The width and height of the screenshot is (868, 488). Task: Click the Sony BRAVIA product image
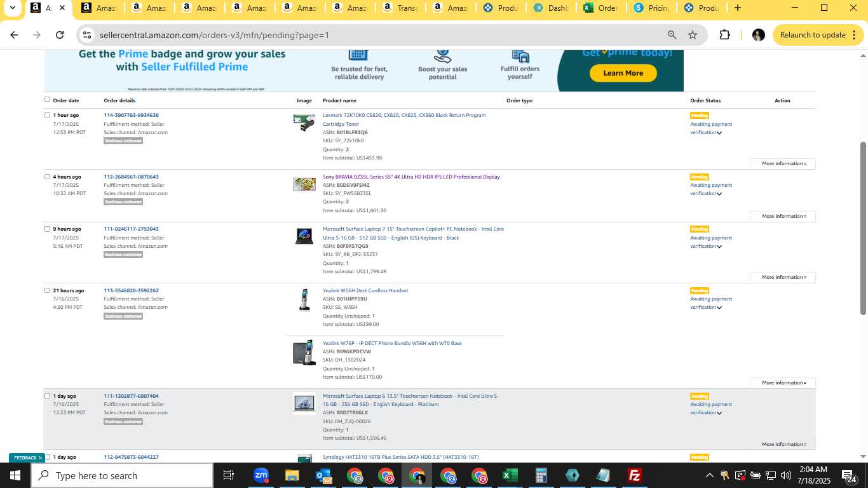tap(304, 184)
